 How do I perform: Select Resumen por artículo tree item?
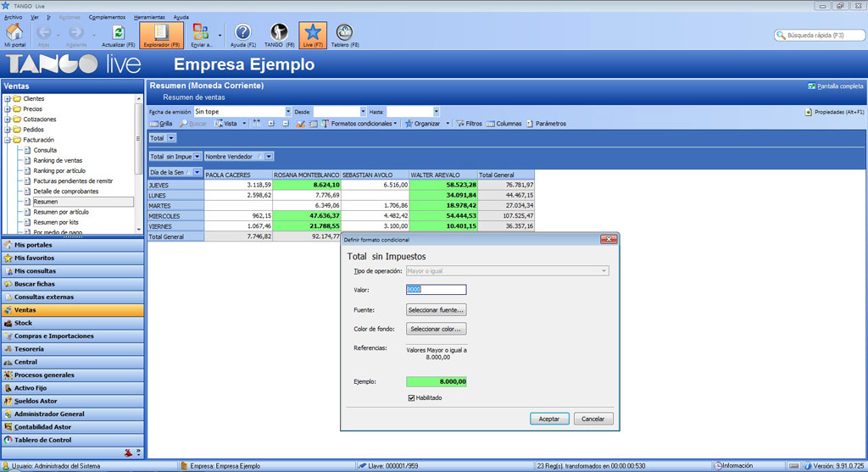pos(61,212)
